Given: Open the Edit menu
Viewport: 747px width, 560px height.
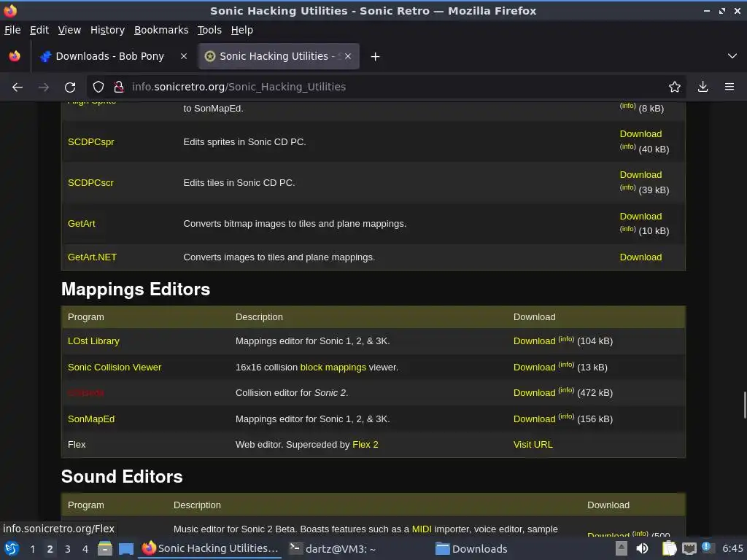Looking at the screenshot, I should click(39, 30).
